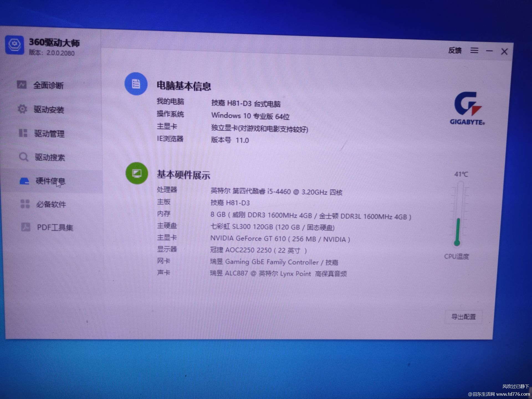This screenshot has width=532, height=399.
Task: Click the 驱动安装 gear icon
Action: (x=22, y=109)
